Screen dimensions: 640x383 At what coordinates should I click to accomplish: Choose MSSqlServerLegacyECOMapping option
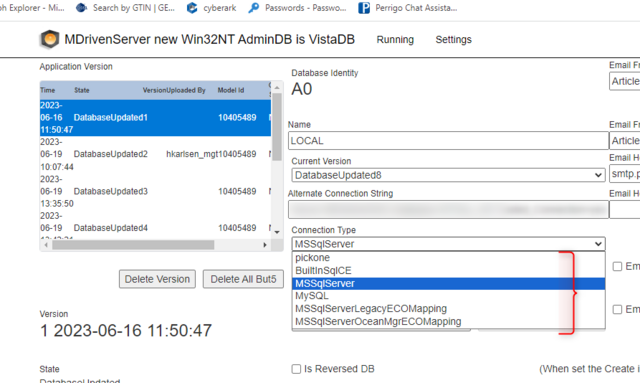(448, 309)
